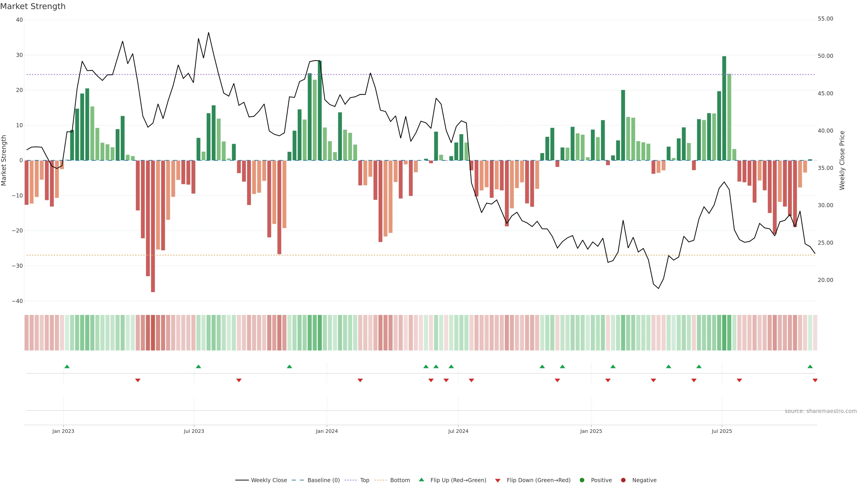The width and height of the screenshot is (868, 488).
Task: Click the first green flip-up triangle marker
Action: 67,366
